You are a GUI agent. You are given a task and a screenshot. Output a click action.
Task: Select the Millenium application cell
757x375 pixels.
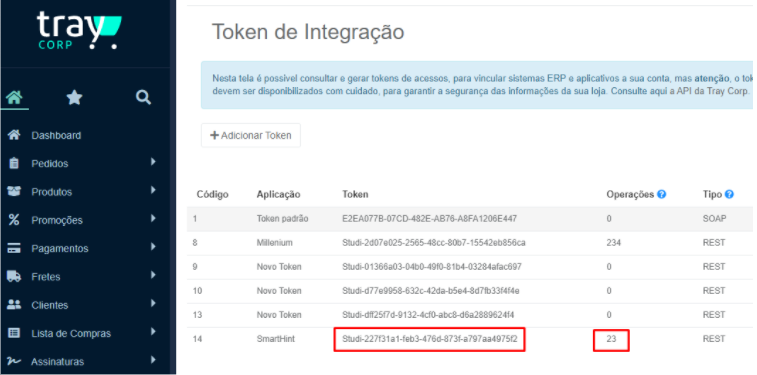coord(274,243)
